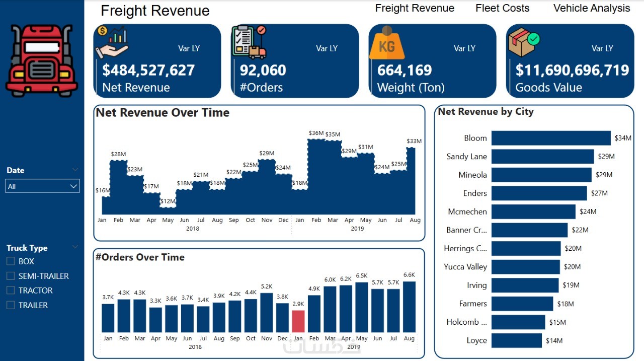The height and width of the screenshot is (361, 644).
Task: Click the Jan 2018 3.7K orders bar
Action: (x=108, y=318)
